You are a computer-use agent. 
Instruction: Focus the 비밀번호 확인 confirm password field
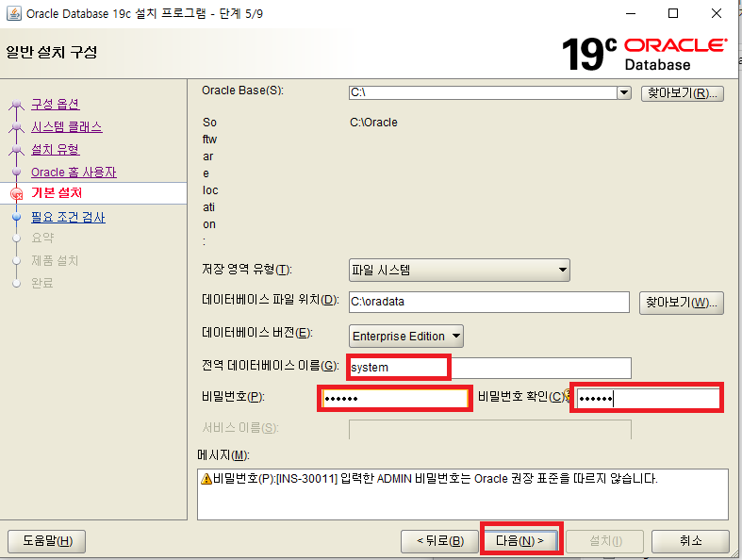(648, 399)
